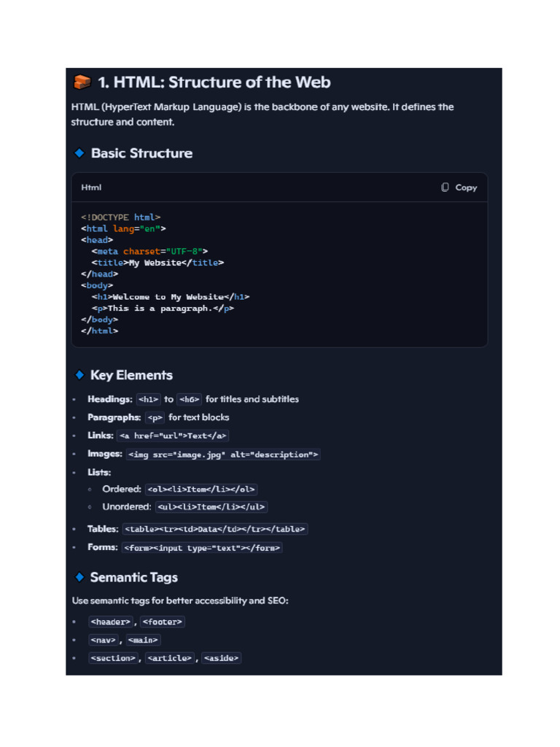Click the <form> code snippet beside Forms
Screen dimensions: 560x747
202,547
